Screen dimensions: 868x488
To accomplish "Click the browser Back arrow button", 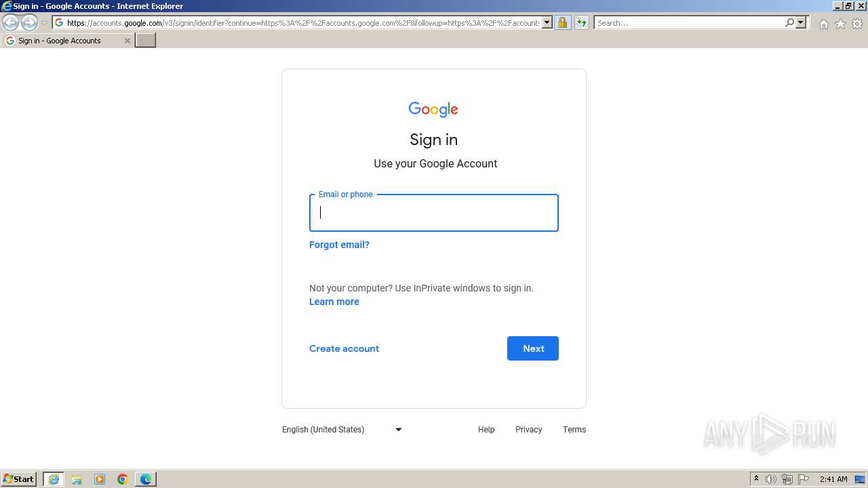I will (x=10, y=23).
